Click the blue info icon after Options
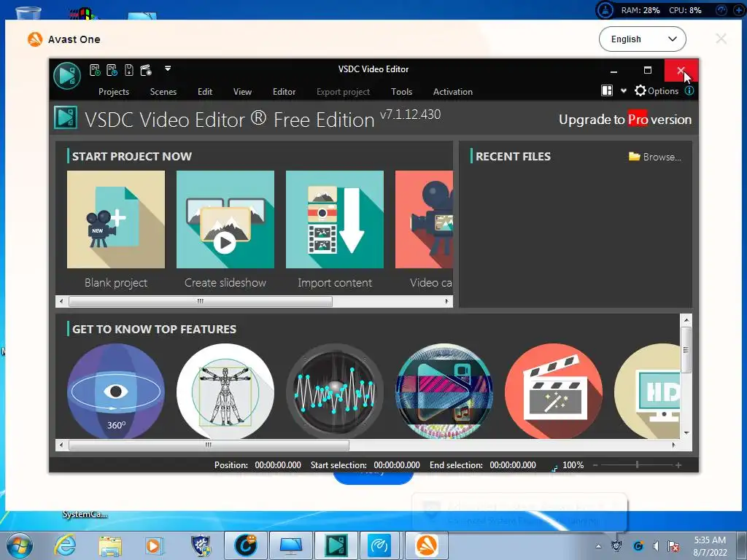747x560 pixels. pos(689,90)
